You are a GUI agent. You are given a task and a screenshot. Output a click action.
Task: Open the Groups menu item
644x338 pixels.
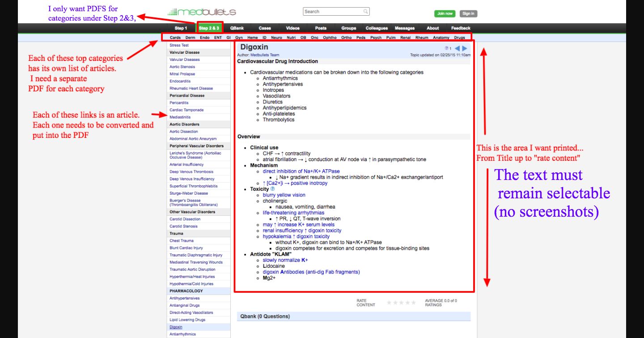tap(349, 28)
